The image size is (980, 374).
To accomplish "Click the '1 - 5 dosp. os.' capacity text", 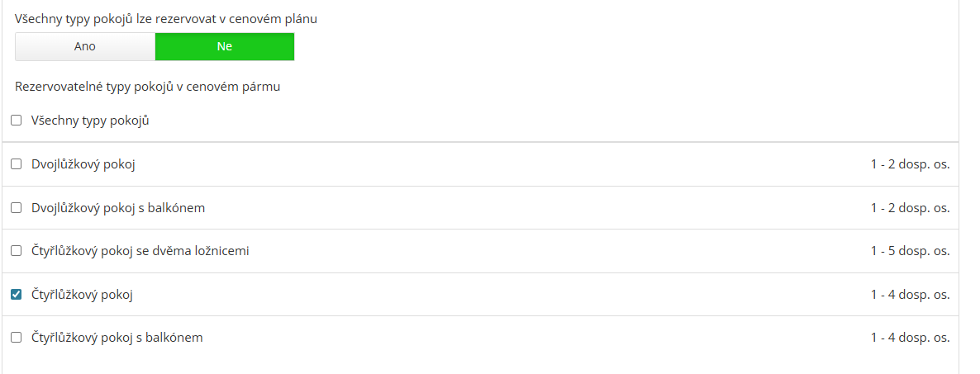I will click(910, 251).
